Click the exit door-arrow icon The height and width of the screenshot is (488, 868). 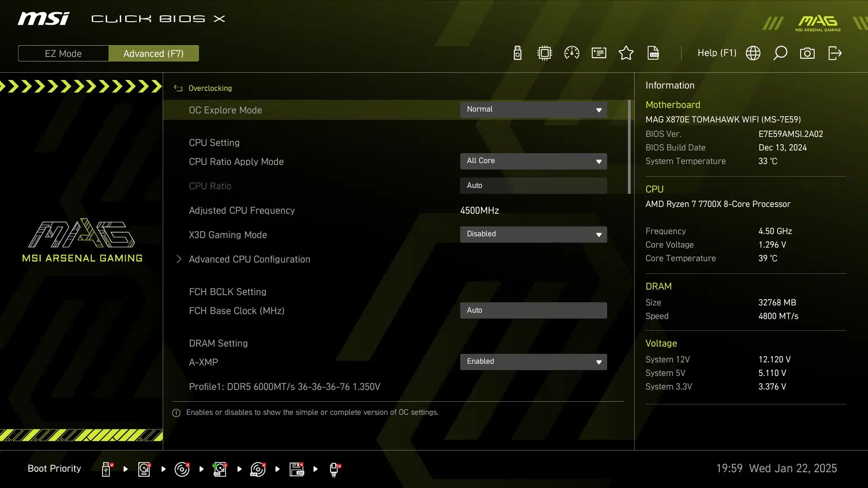(835, 53)
